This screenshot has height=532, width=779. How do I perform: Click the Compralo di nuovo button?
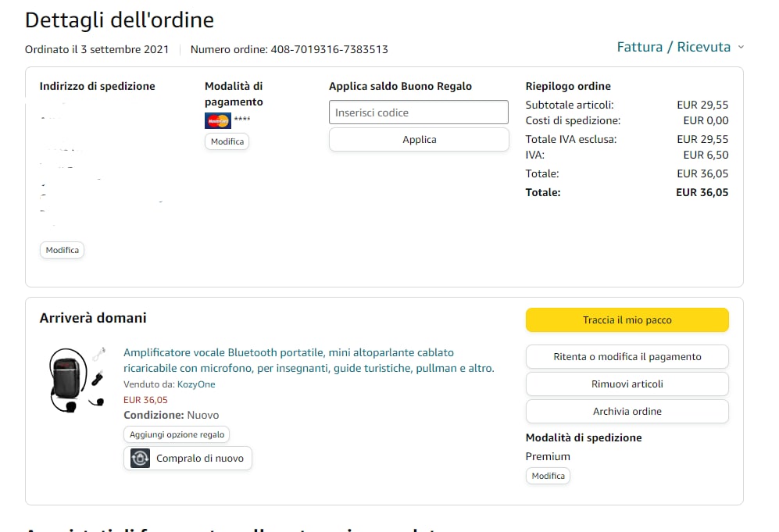(x=188, y=458)
